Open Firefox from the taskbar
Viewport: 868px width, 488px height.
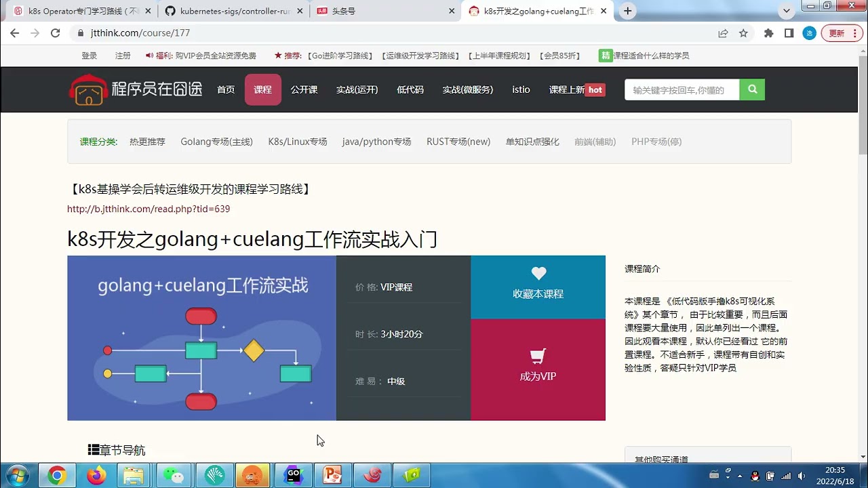pyautogui.click(x=96, y=476)
